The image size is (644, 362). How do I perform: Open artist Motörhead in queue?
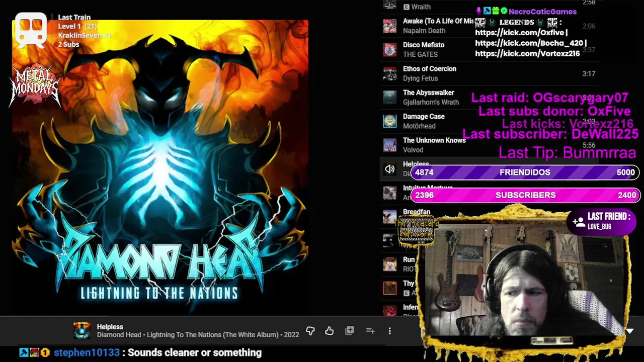(x=419, y=126)
